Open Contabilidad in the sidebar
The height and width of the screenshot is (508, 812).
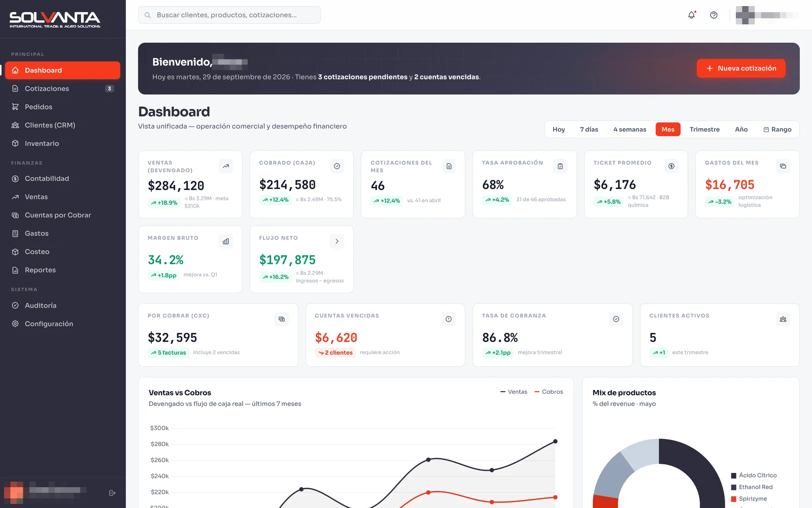62,178
